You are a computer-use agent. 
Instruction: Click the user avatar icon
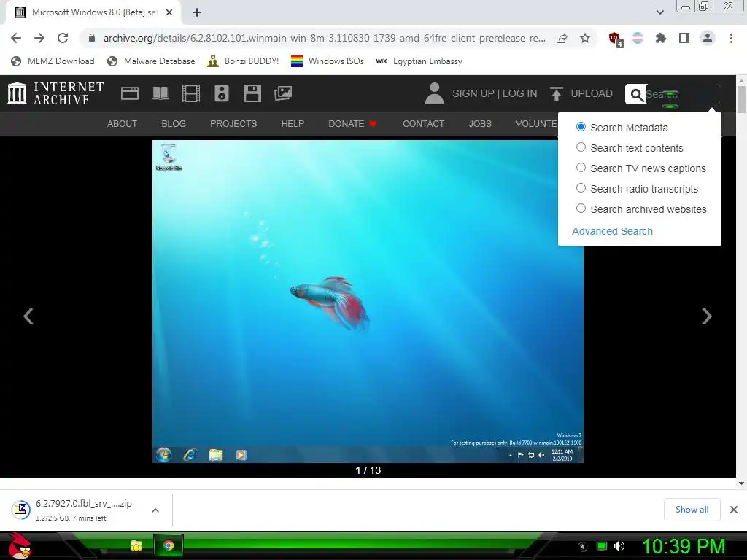[x=434, y=93]
